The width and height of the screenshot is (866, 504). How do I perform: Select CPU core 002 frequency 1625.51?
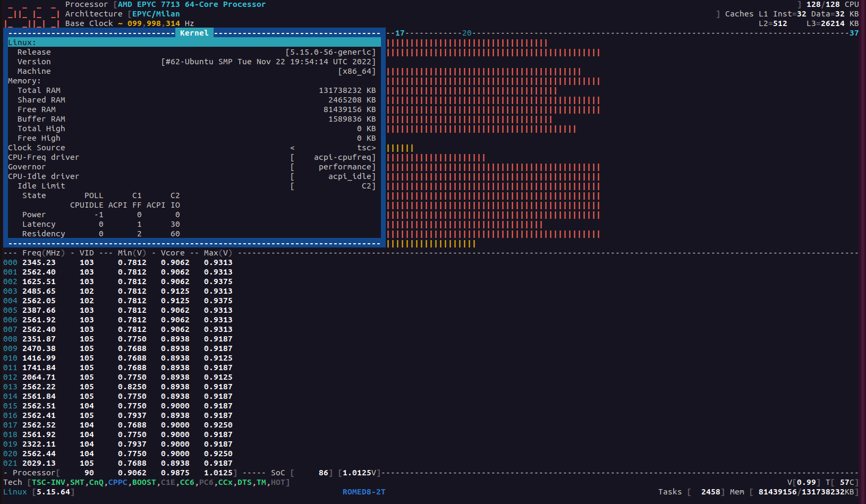click(x=39, y=281)
